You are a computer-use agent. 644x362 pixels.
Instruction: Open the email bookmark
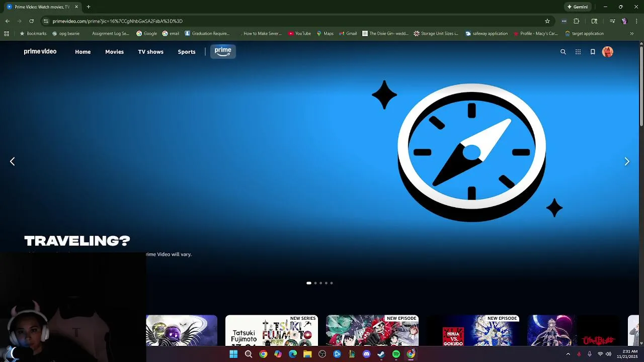click(x=171, y=34)
